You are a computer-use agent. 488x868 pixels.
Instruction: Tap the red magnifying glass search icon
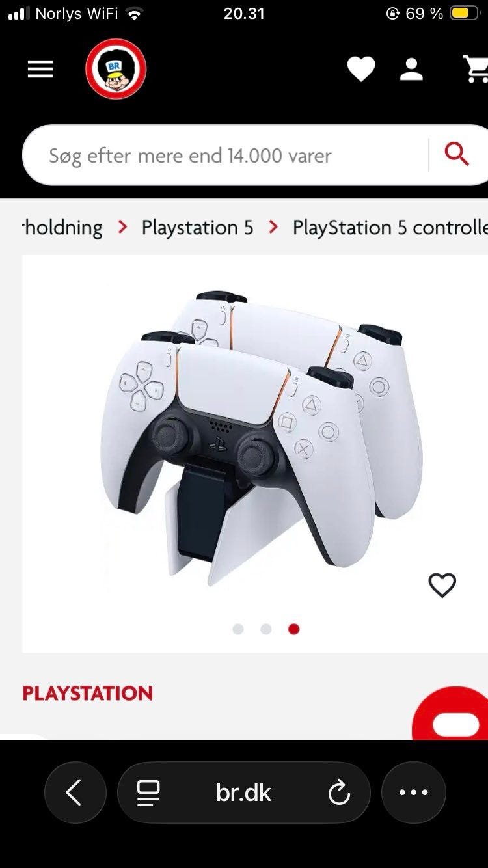point(457,155)
